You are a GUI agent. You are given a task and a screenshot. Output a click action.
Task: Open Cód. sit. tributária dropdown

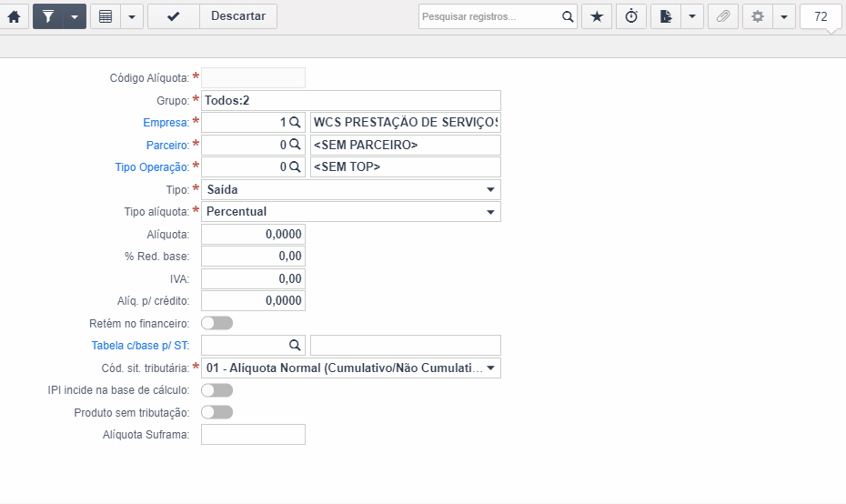point(351,368)
